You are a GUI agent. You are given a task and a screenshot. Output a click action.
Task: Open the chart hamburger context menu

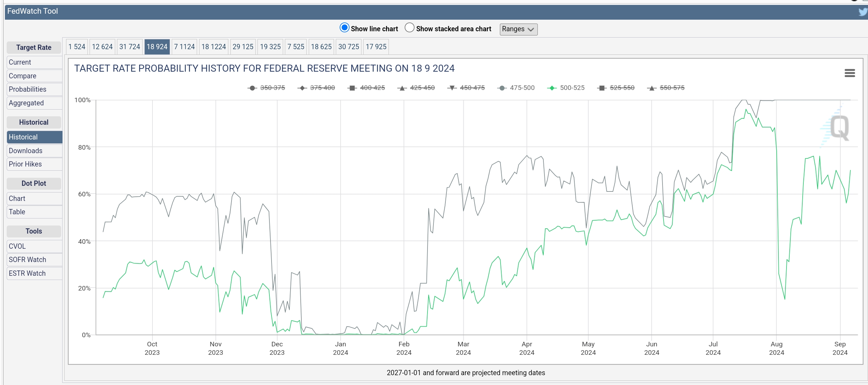click(x=849, y=73)
